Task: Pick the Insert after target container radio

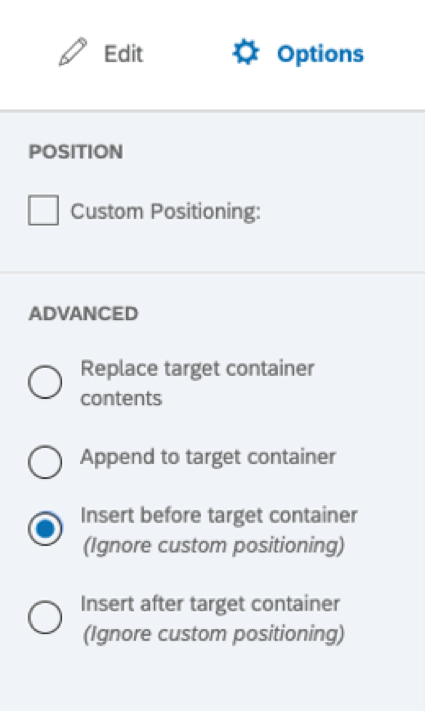Action: (45, 617)
